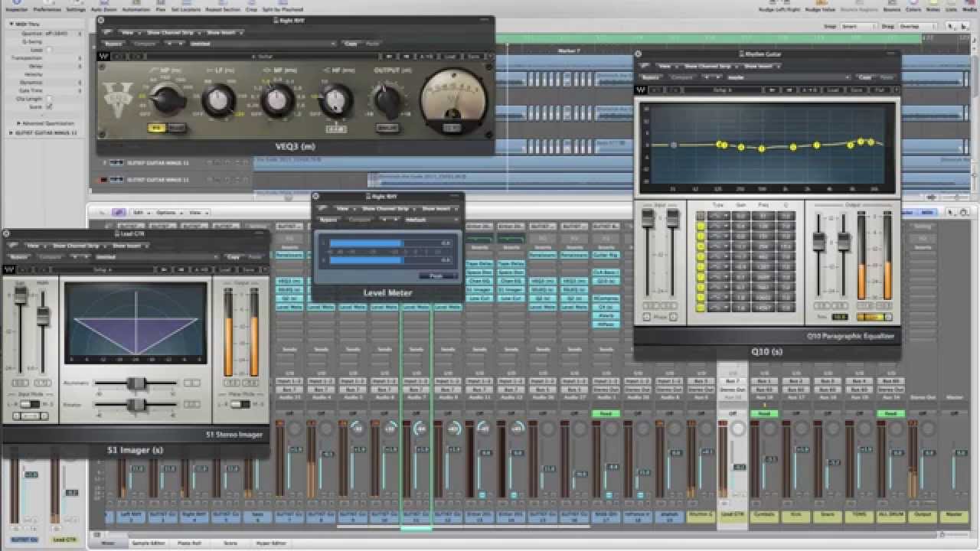Toggle Bypass in the S1 Imager window

[x=19, y=257]
